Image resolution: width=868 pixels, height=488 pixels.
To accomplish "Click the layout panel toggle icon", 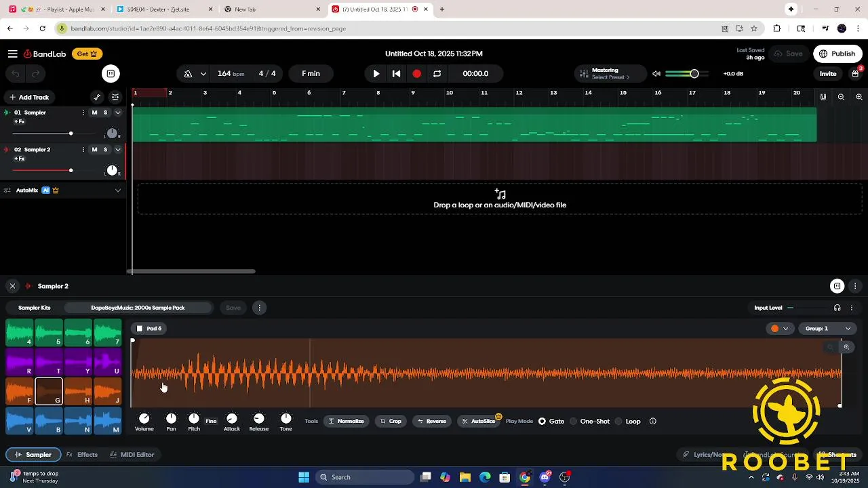I will pyautogui.click(x=111, y=73).
